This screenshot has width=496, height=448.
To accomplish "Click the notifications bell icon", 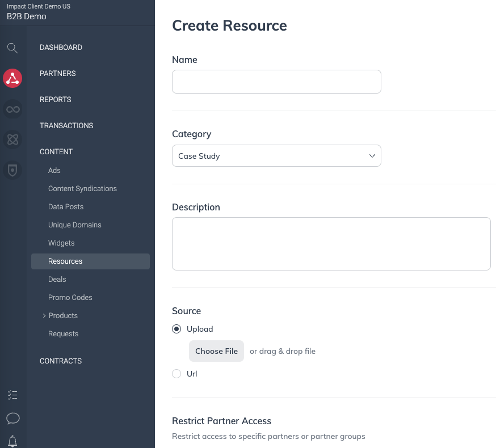I will tap(12, 441).
